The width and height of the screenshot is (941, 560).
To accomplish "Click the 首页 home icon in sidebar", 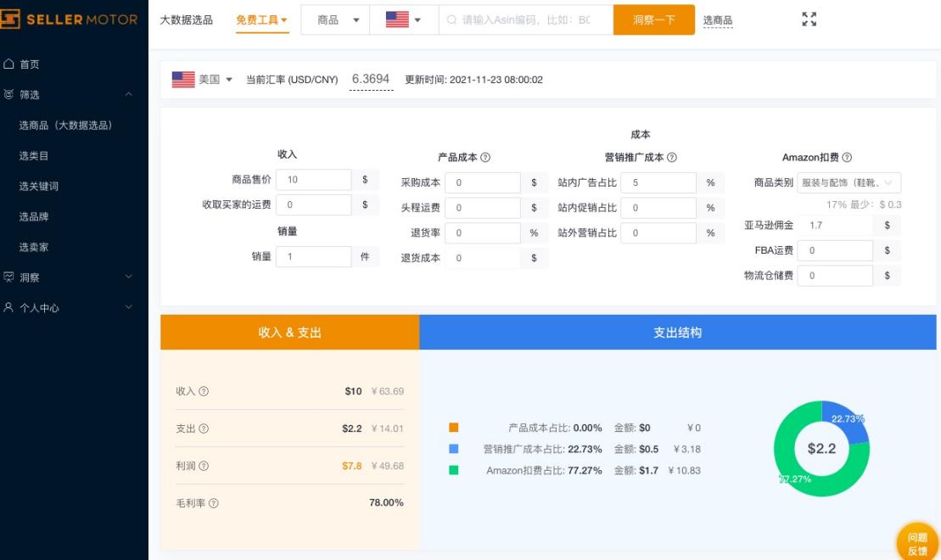I will point(9,64).
